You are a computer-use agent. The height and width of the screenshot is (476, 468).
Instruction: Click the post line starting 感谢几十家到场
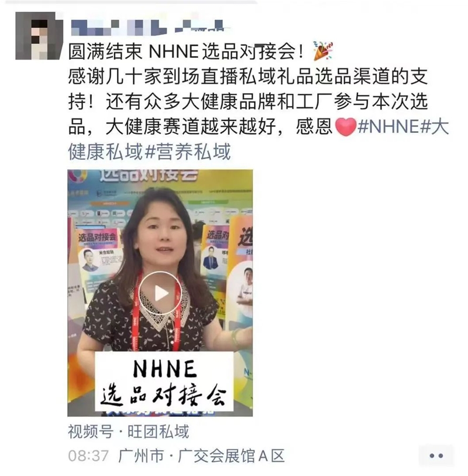pos(248,76)
